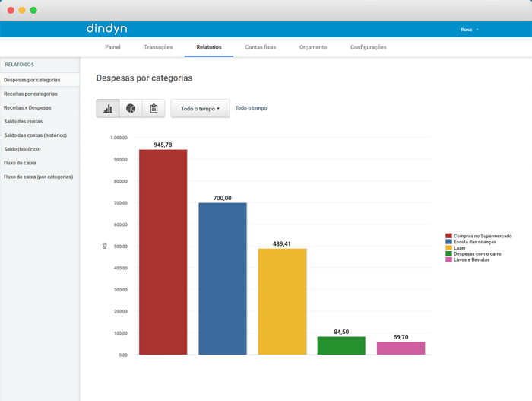The height and width of the screenshot is (401, 532).
Task: Click the 945,78 value label
Action: 163,145
